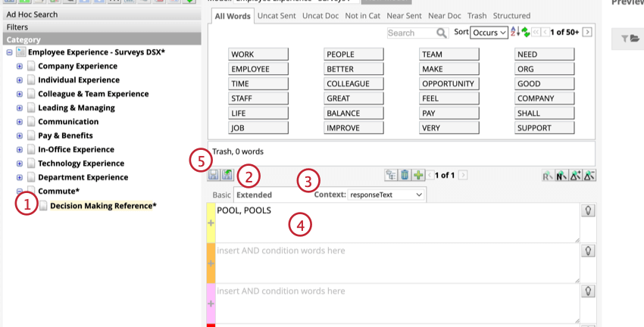Click the save rule floppy disk icon

point(214,175)
